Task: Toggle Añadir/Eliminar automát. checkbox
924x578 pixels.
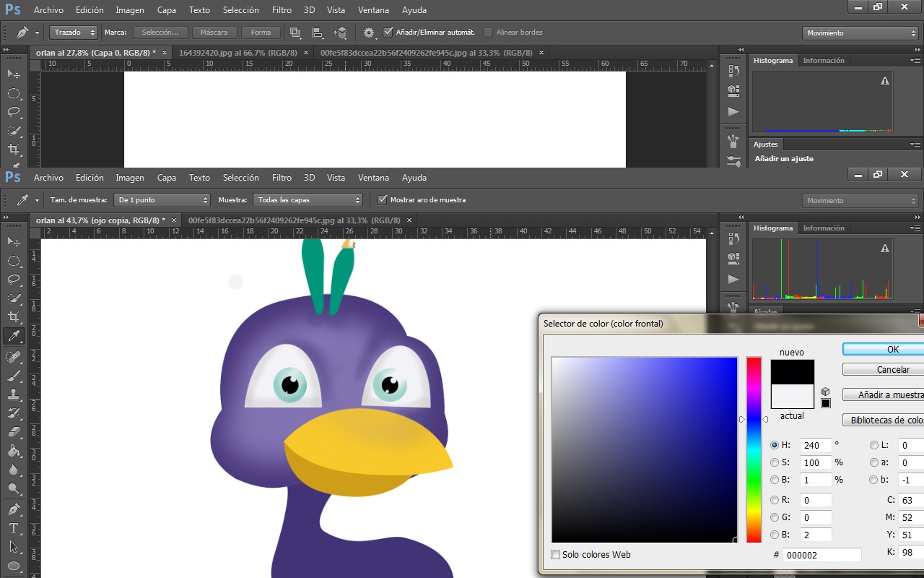Action: (388, 33)
